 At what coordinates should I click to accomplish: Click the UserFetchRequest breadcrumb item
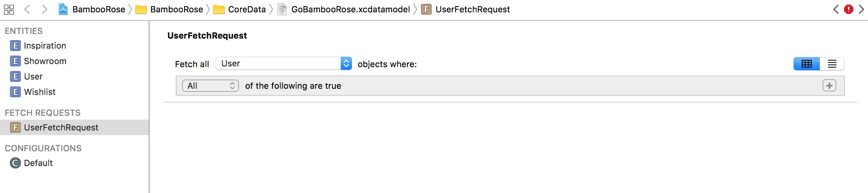tap(472, 9)
